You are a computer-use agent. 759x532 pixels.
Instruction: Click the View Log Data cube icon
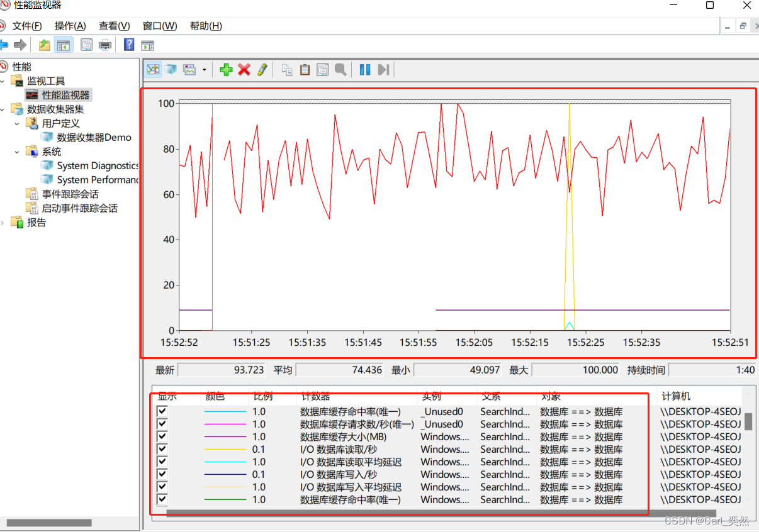(171, 70)
